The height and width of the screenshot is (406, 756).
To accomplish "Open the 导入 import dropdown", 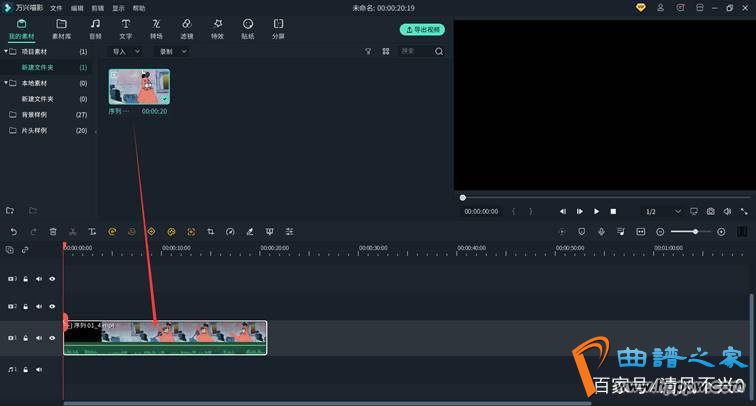I will click(x=124, y=51).
